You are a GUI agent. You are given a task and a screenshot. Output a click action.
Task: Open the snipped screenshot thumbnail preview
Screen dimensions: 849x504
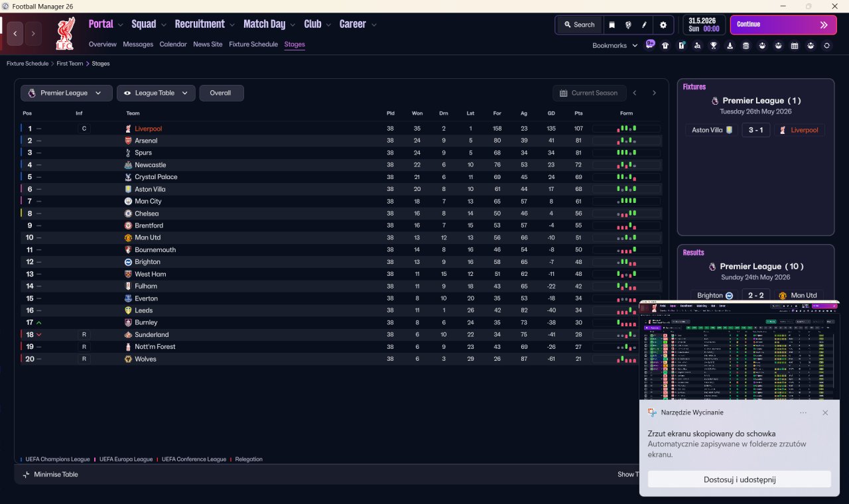738,349
